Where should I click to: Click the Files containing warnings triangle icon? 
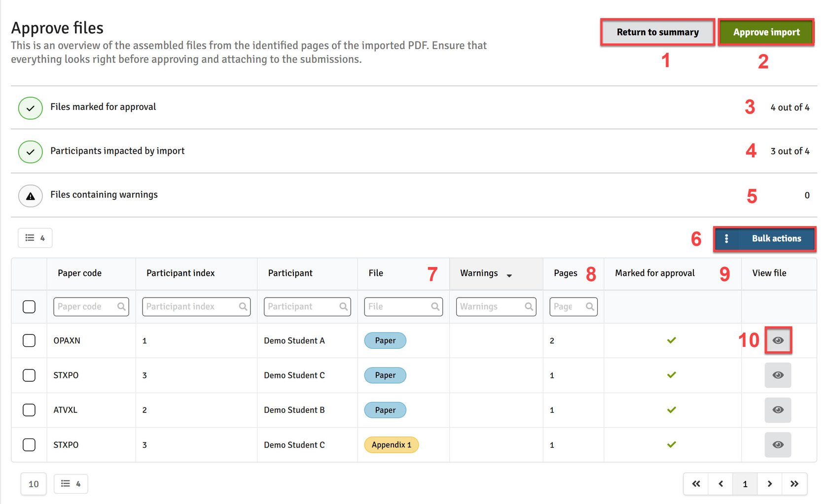[x=31, y=196]
